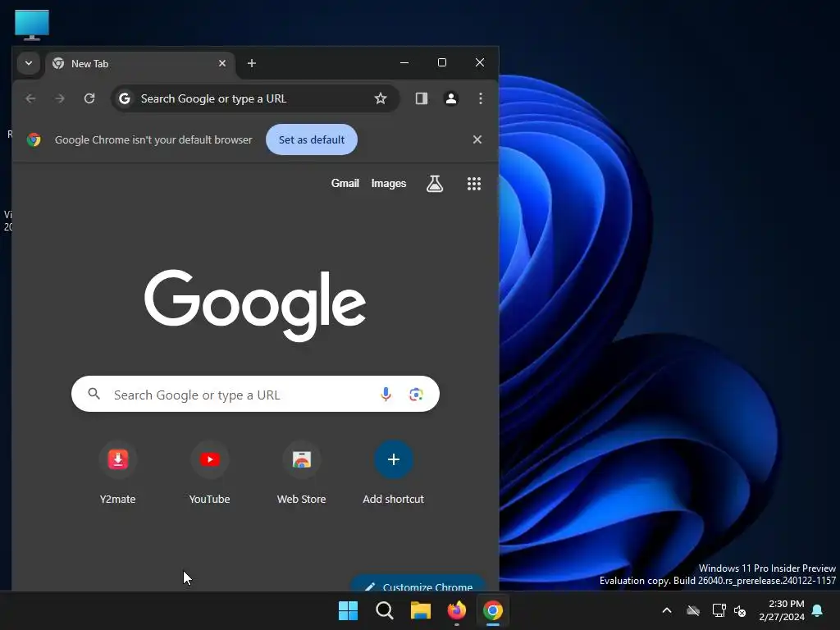
Task: Minimize the Chrome window
Action: pyautogui.click(x=404, y=62)
